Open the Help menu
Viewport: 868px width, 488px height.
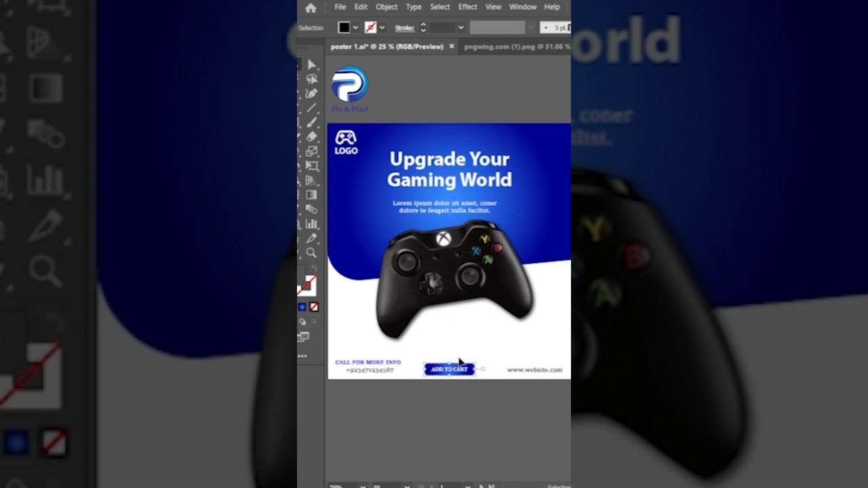click(x=552, y=7)
